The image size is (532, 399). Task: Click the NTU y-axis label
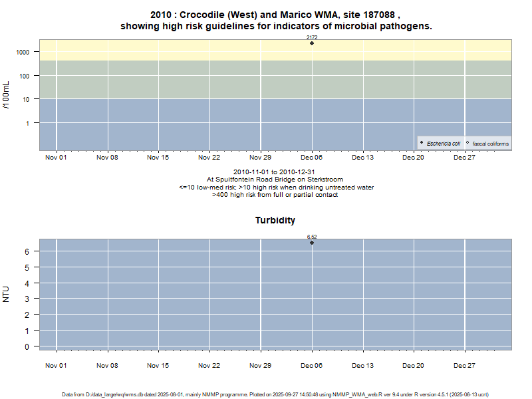pos(7,294)
